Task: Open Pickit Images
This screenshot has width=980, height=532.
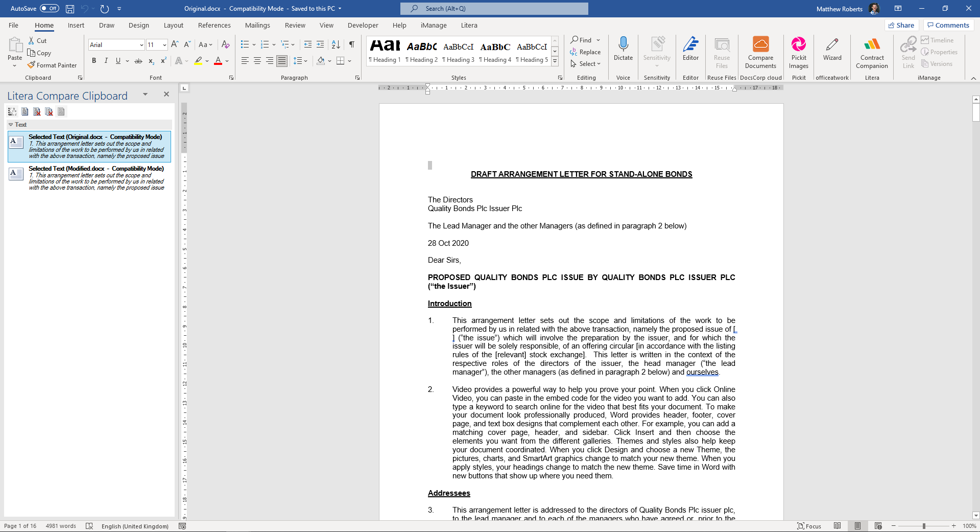Action: pyautogui.click(x=799, y=52)
